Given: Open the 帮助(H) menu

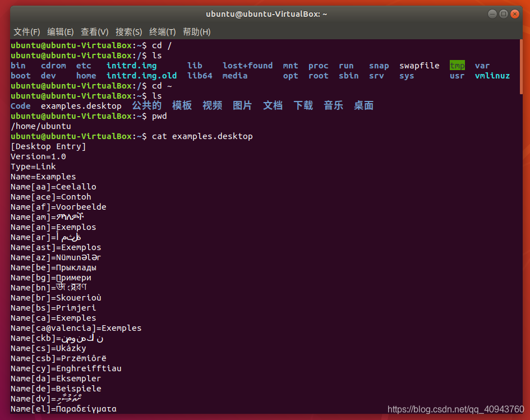Looking at the screenshot, I should coord(196,32).
